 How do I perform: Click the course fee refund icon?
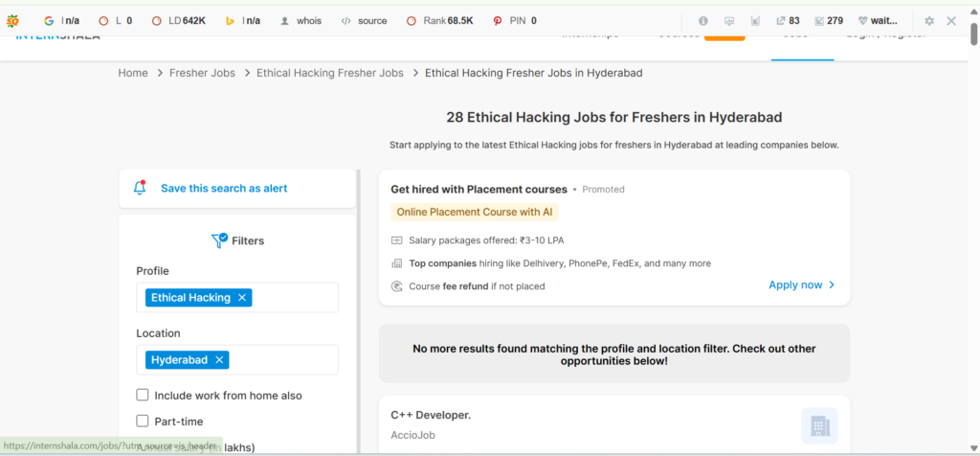pyautogui.click(x=396, y=286)
